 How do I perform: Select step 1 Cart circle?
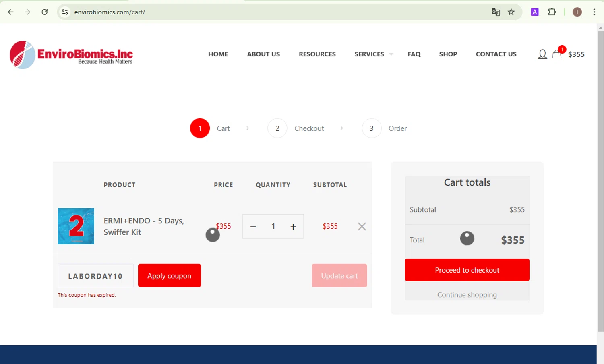coord(200,128)
